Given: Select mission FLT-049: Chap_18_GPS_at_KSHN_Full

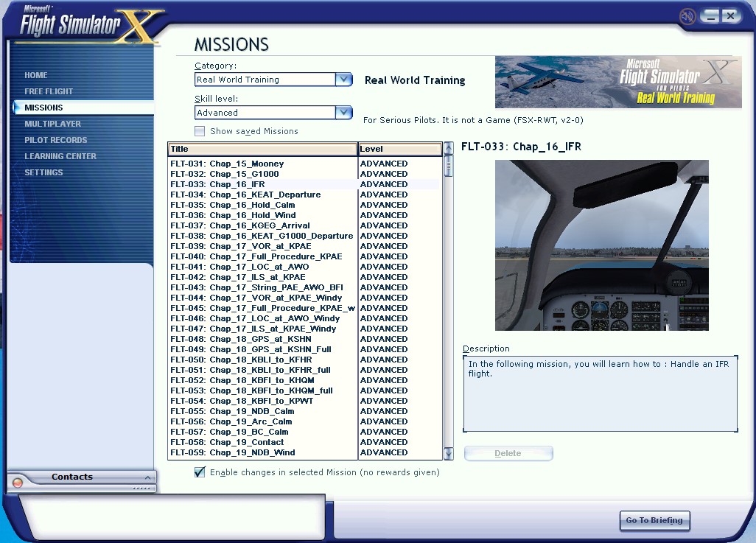Looking at the screenshot, I should coord(304,350).
